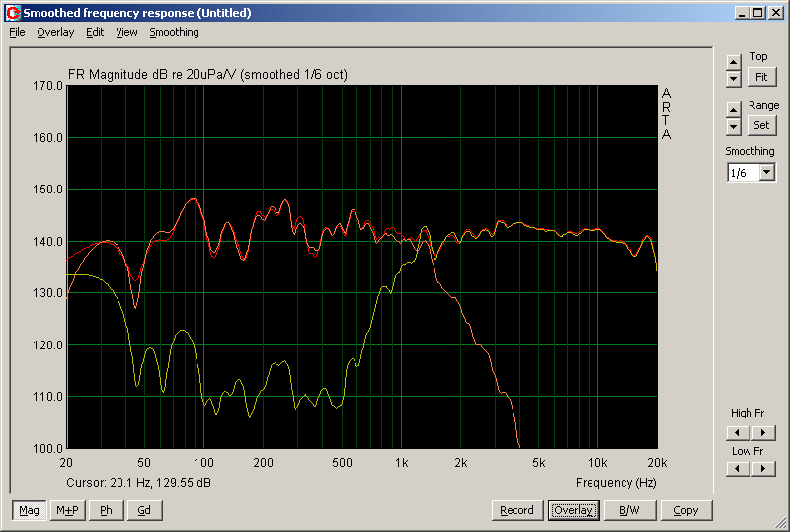
Task: Switch to Mag magnitude view
Action: [29, 510]
